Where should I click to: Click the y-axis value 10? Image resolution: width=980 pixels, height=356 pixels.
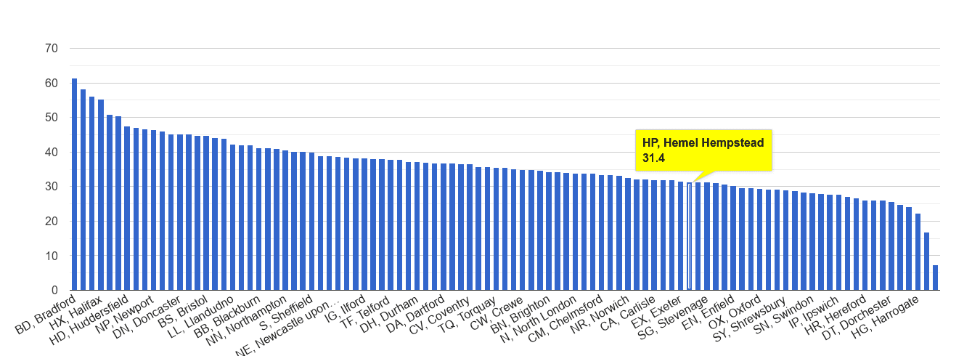click(x=52, y=256)
